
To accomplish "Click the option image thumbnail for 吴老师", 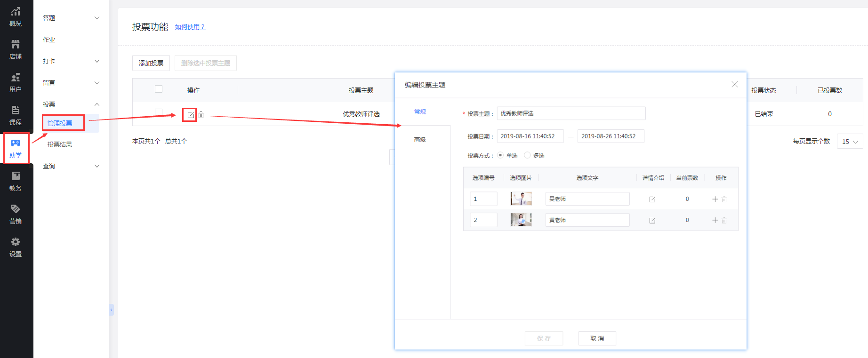I will [521, 199].
